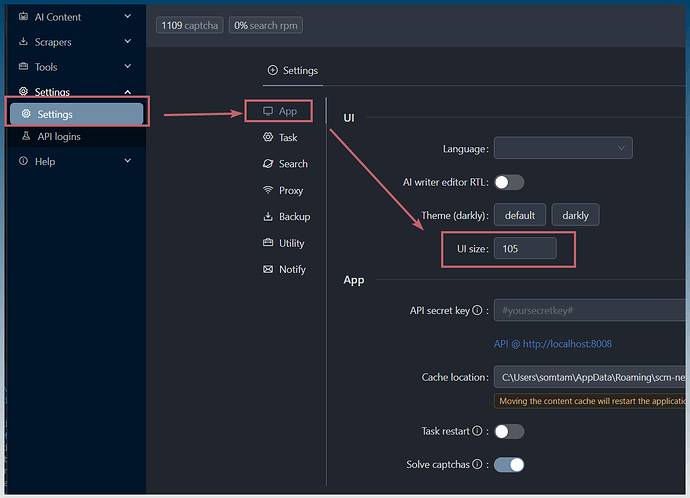Click info icon next to Solve captchas
690x498 pixels.
tap(477, 464)
